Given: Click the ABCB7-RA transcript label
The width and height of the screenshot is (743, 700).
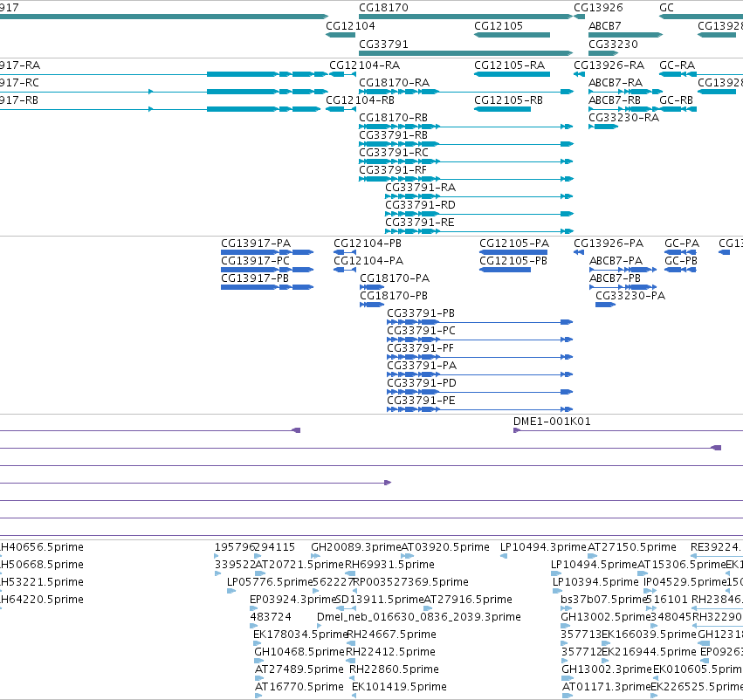Looking at the screenshot, I should [x=616, y=82].
